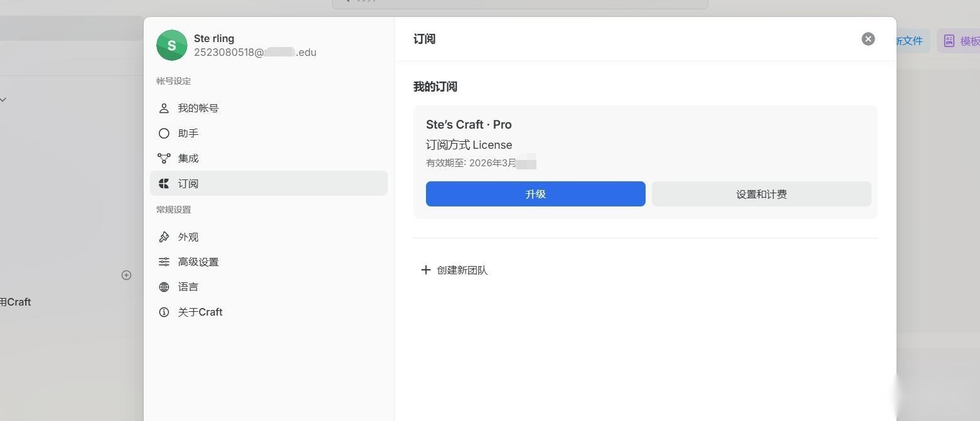Open 语言 language settings

coord(269,287)
